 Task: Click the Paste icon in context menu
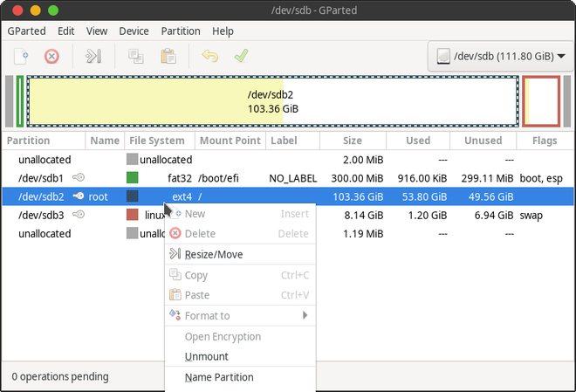pos(175,294)
